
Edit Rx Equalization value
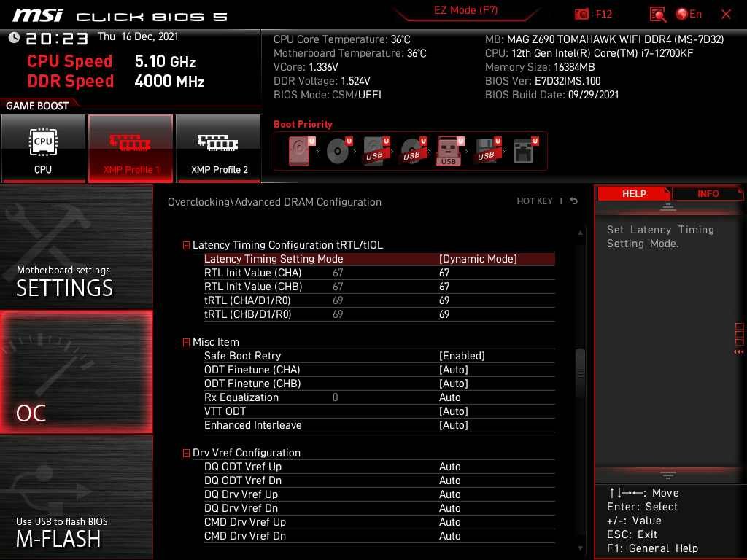pyautogui.click(x=379, y=397)
